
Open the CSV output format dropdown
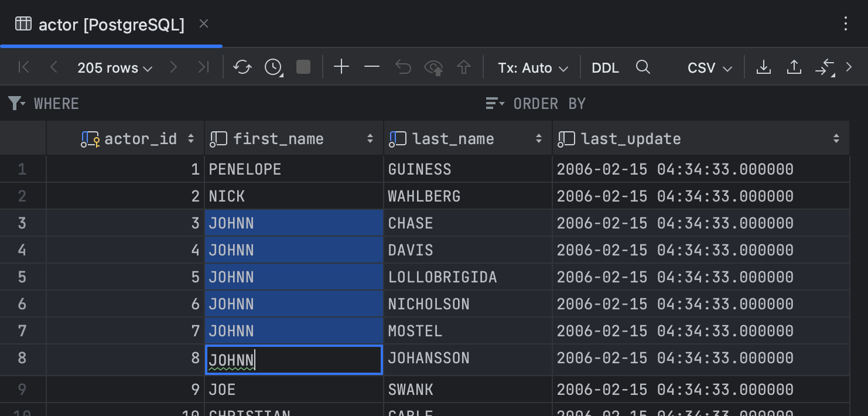click(x=709, y=67)
